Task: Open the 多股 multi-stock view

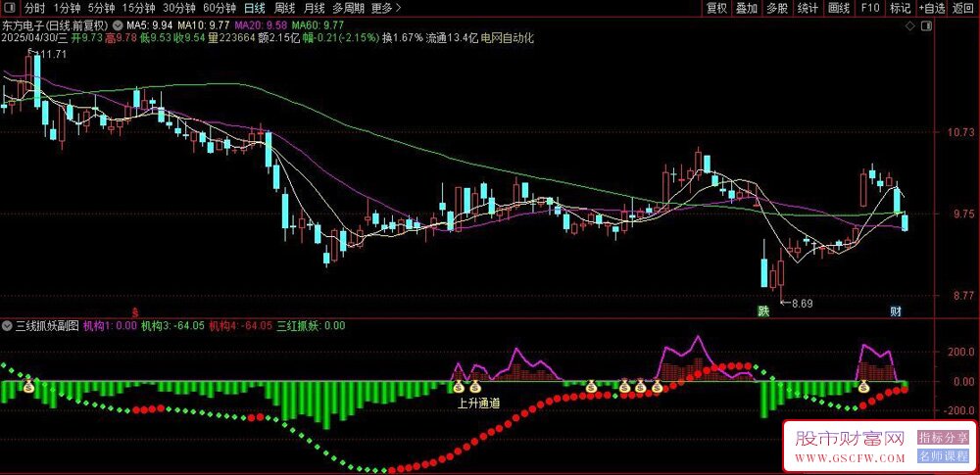Action: coord(777,8)
